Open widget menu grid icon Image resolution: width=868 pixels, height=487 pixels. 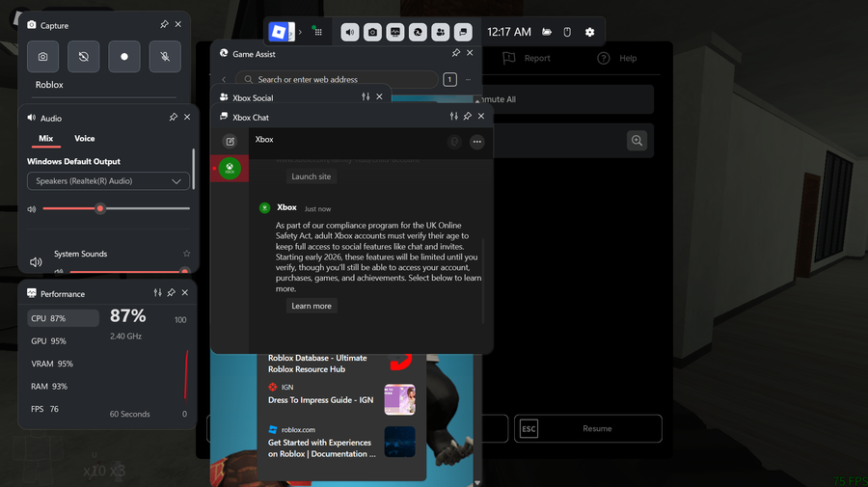coord(318,32)
